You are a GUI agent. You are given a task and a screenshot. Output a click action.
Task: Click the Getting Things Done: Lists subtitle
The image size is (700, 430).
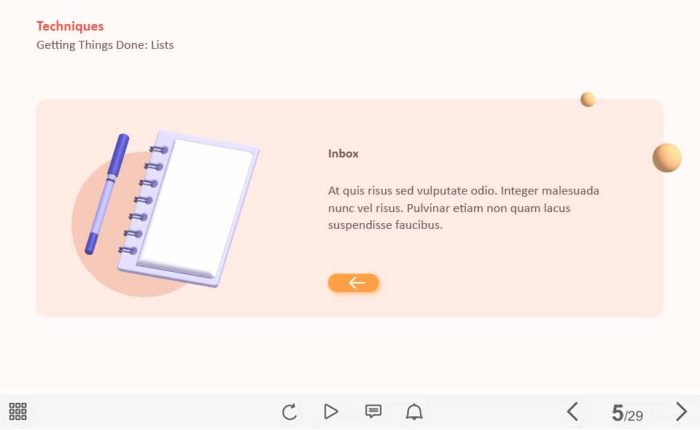[x=105, y=45]
